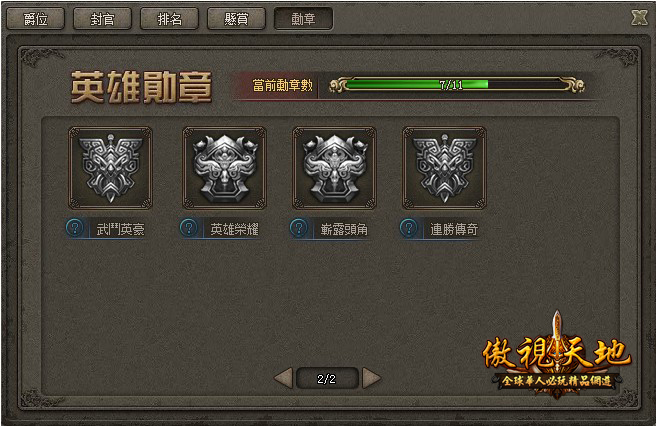The image size is (656, 426).
Task: Click the 2/2 page indicator
Action: (327, 379)
